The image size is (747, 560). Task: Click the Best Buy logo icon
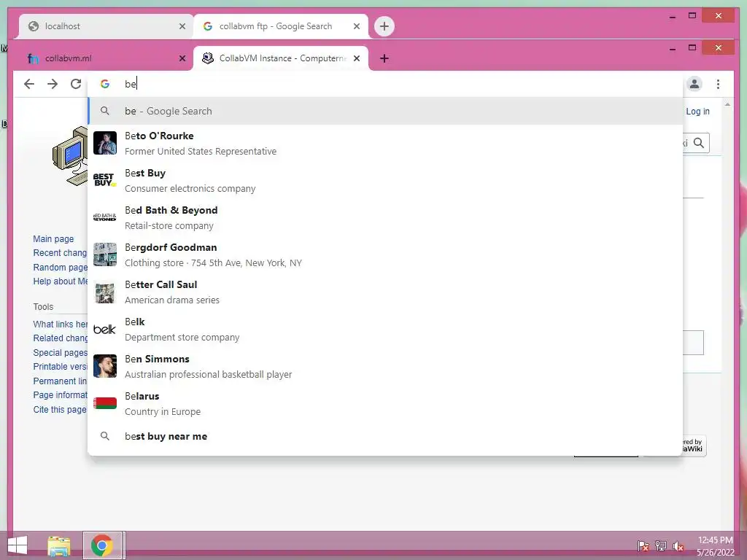105,180
